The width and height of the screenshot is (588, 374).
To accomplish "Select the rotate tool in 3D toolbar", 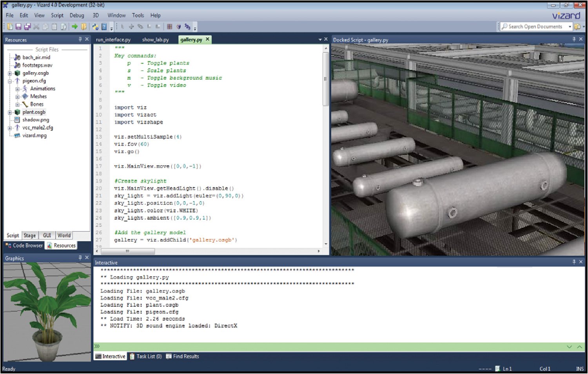I will click(140, 27).
